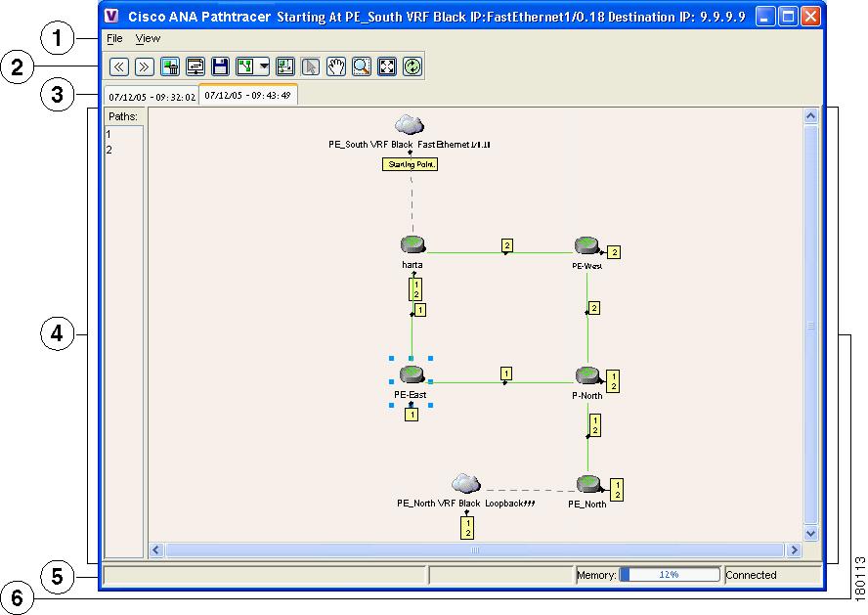Screen dimensions: 868x615
Task: Select the PE_North router node
Action: tap(587, 484)
